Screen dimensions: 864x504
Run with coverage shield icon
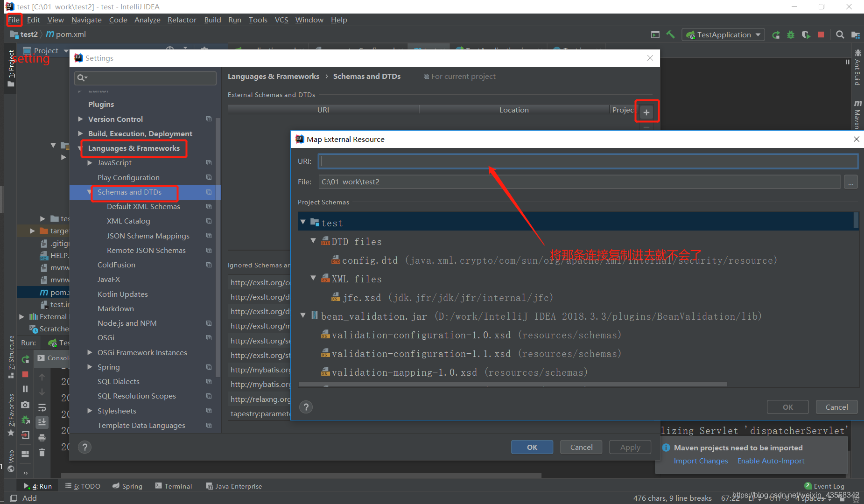pos(806,35)
